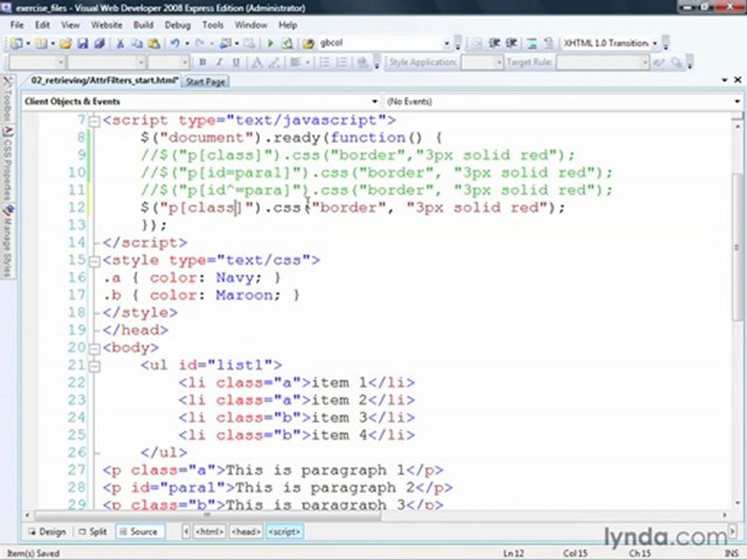The width and height of the screenshot is (747, 560).
Task: Click the Redo arrow icon
Action: 200,44
